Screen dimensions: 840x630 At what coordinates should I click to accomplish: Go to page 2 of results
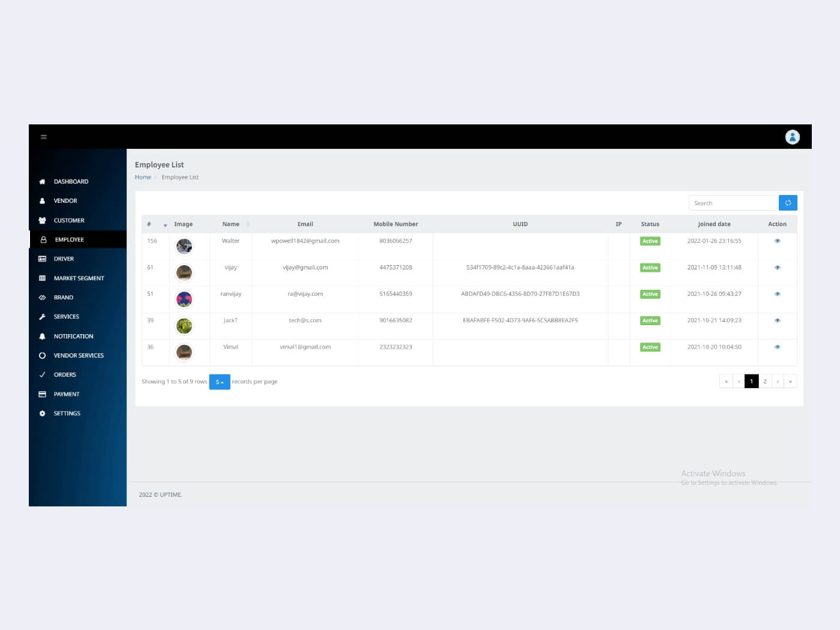[x=765, y=382]
